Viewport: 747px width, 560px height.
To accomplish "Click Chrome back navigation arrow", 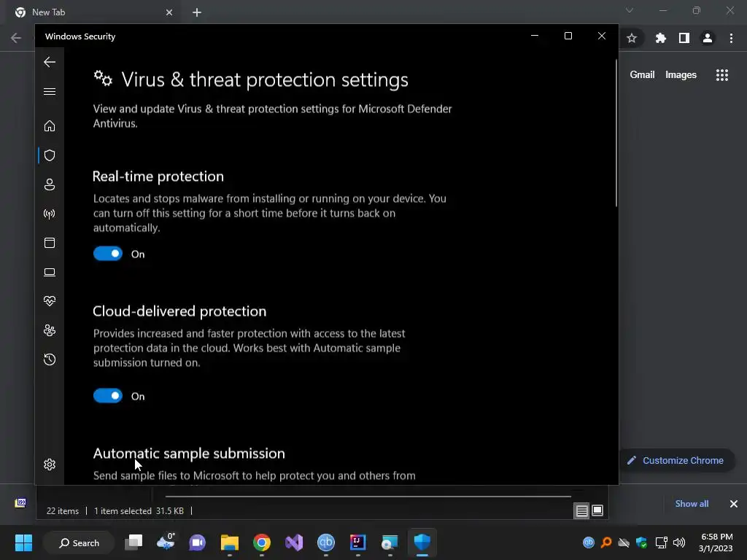I will point(16,38).
